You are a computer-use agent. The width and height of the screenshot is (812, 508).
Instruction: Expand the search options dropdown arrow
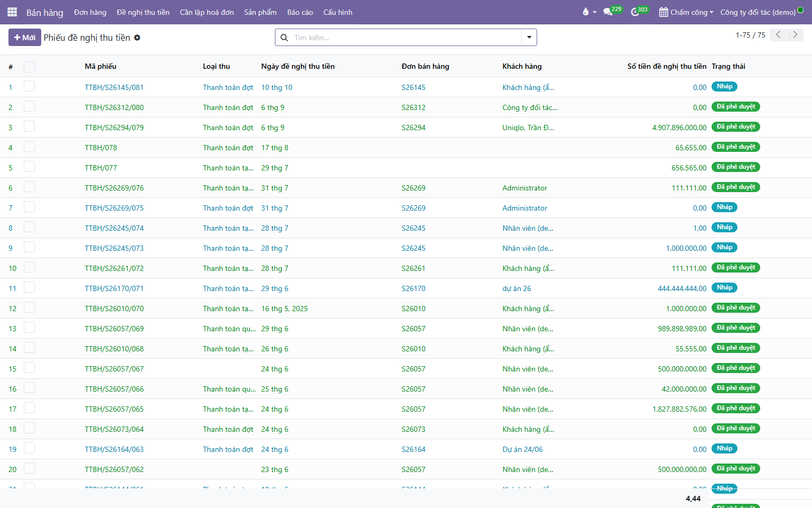[x=529, y=38]
